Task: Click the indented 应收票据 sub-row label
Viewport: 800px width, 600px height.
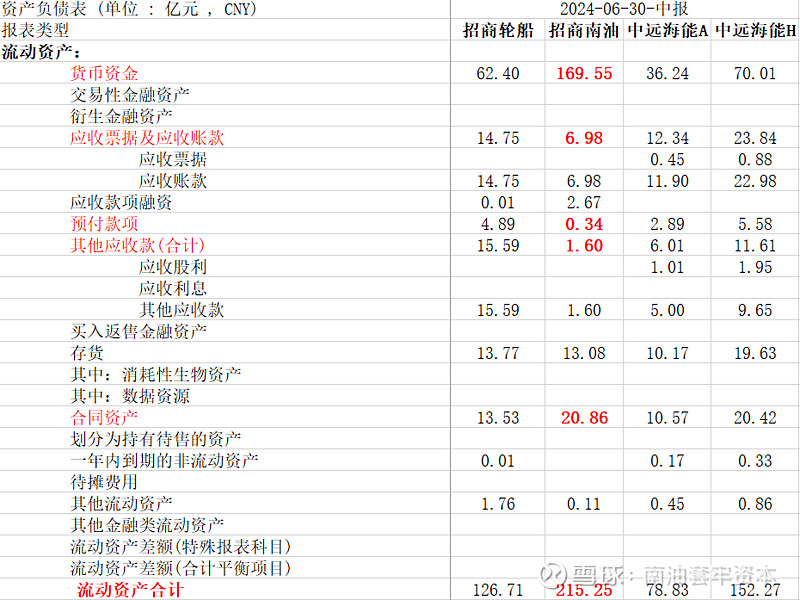Action: tap(172, 159)
